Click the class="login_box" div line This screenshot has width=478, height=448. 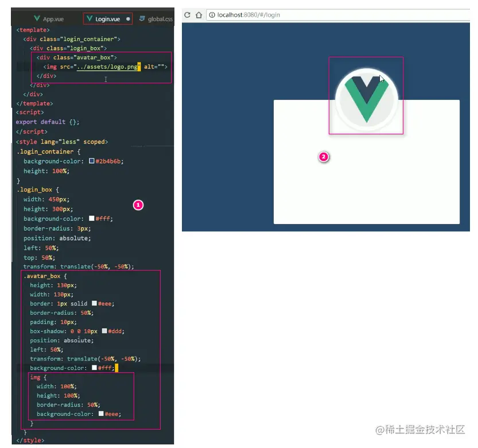click(x=68, y=48)
